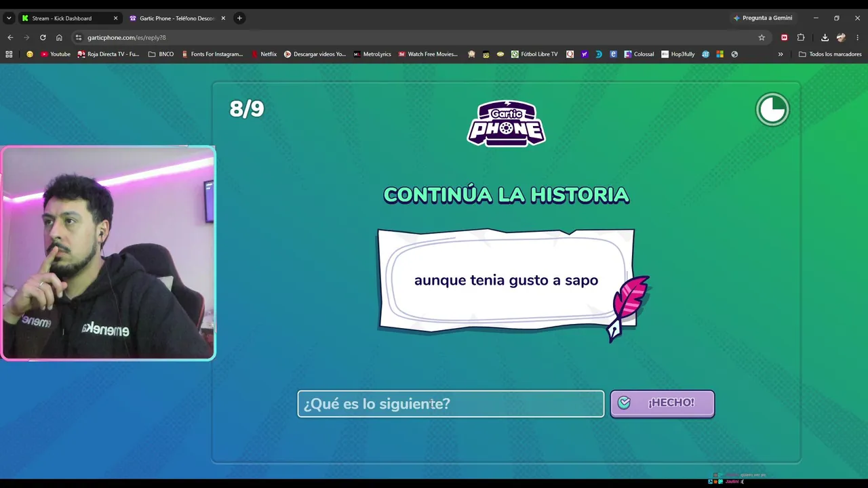Open the Microsoft four-color squares bookmark

click(x=720, y=54)
